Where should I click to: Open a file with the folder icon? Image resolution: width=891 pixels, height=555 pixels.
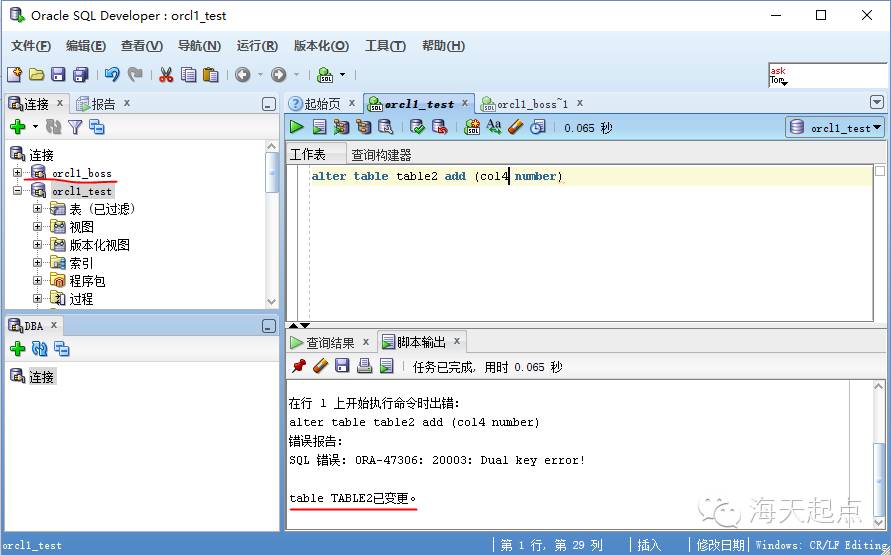tap(36, 74)
